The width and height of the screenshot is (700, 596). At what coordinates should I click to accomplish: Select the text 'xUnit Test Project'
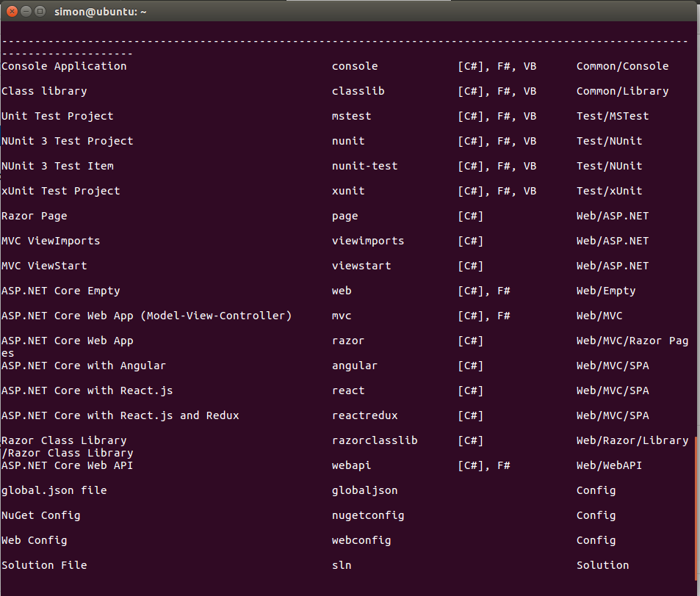coord(61,192)
